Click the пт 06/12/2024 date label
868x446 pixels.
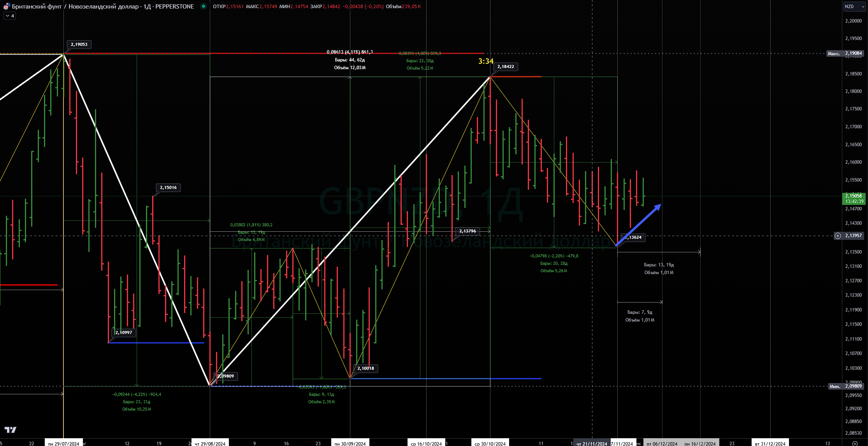(x=662, y=443)
